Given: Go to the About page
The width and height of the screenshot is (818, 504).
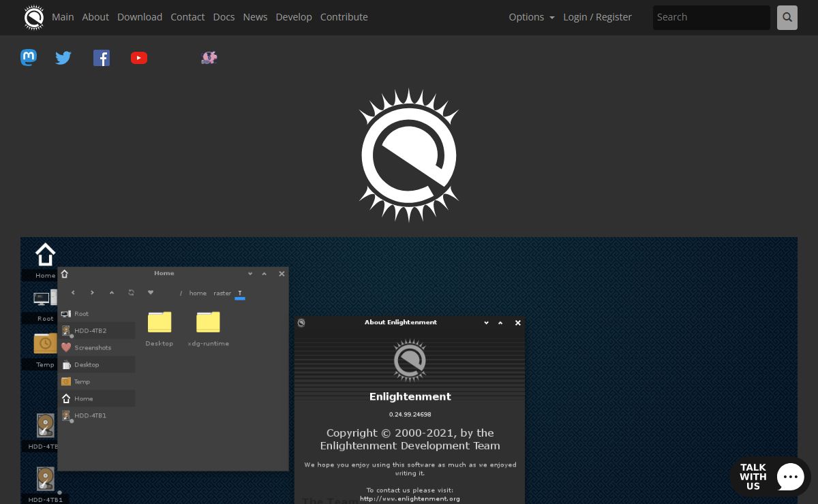Looking at the screenshot, I should coord(95,17).
